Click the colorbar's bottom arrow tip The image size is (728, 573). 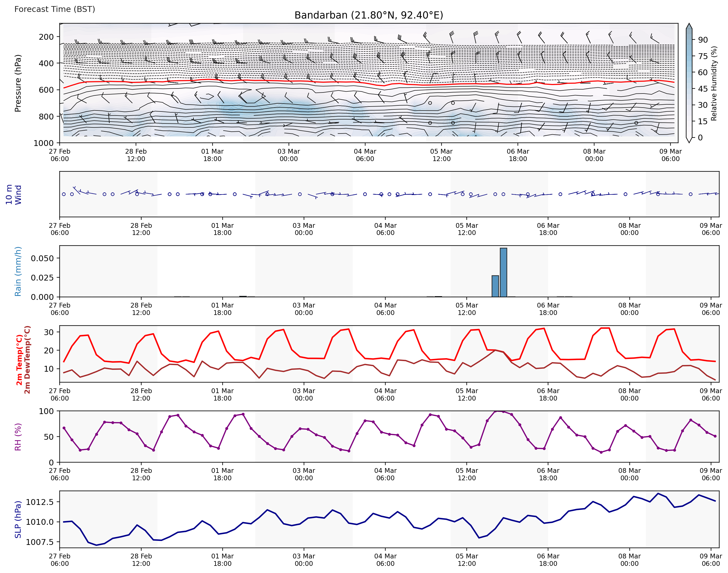pyautogui.click(x=689, y=141)
